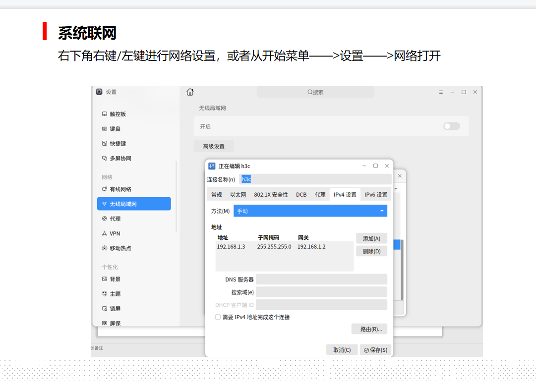Click the 保存(S) save button
The height and width of the screenshot is (392, 536).
coord(375,350)
